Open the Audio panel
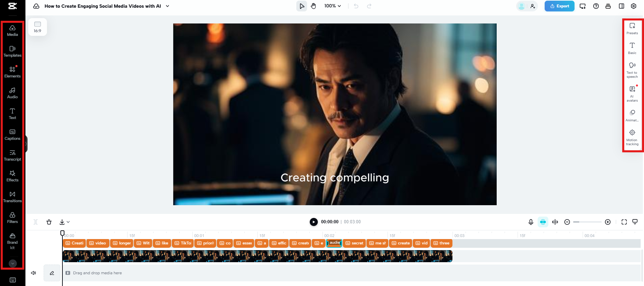This screenshot has height=286, width=644. coord(12,93)
